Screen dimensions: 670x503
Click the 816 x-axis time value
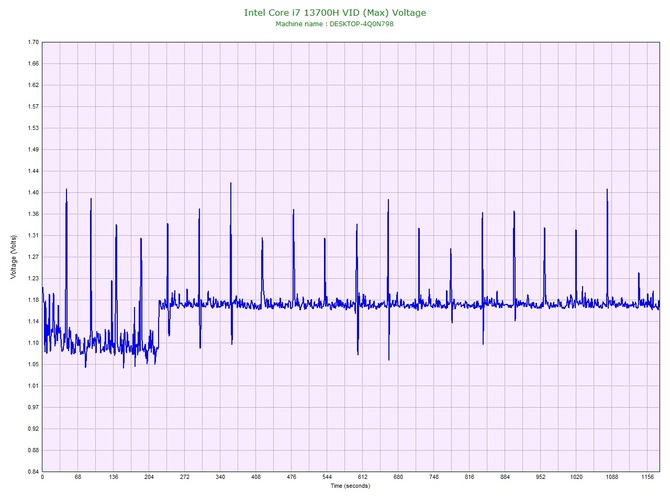click(470, 477)
